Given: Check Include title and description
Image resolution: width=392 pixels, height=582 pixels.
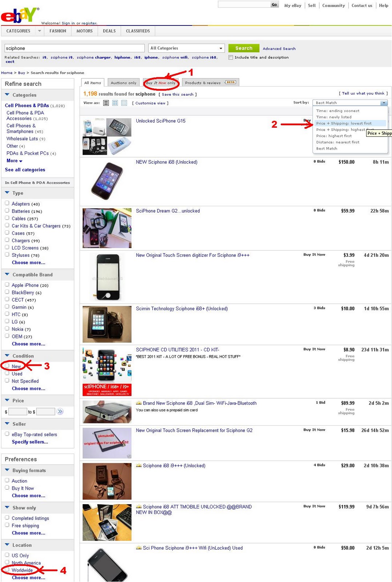Looking at the screenshot, I should point(231,57).
